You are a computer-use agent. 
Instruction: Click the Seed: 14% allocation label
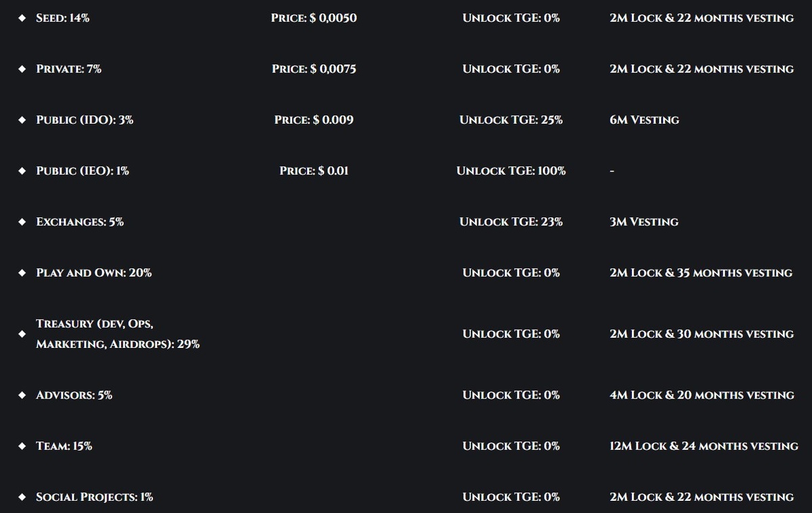tap(62, 18)
